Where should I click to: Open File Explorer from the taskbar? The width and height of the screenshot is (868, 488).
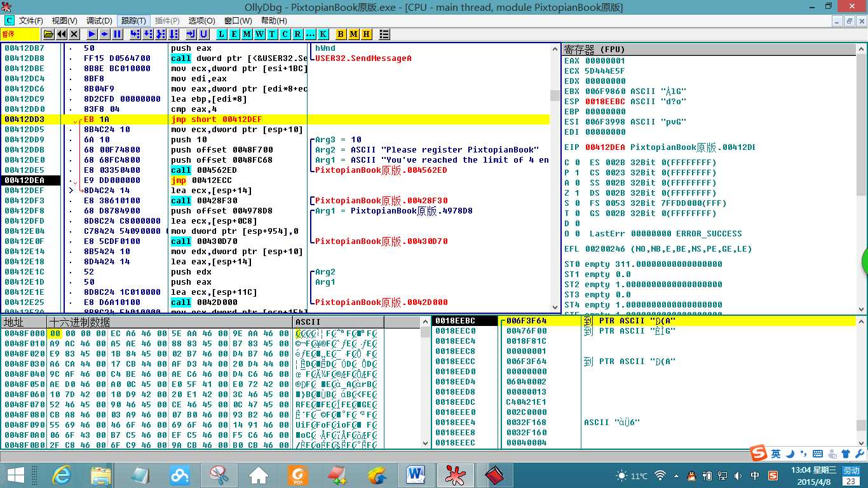pos(101,475)
